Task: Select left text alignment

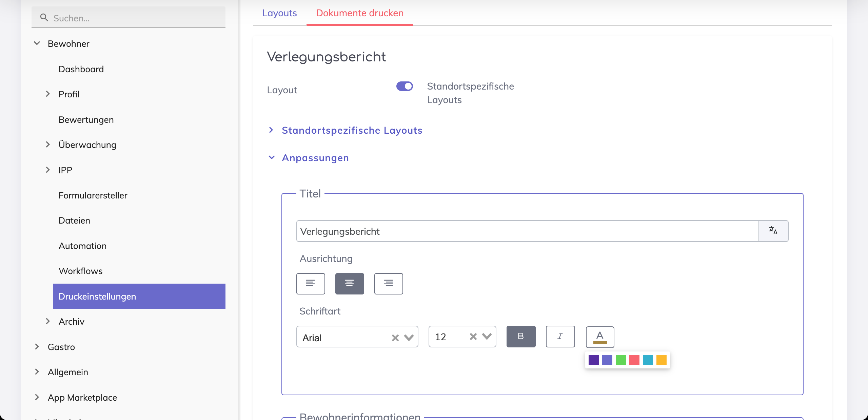Action: coord(311,284)
